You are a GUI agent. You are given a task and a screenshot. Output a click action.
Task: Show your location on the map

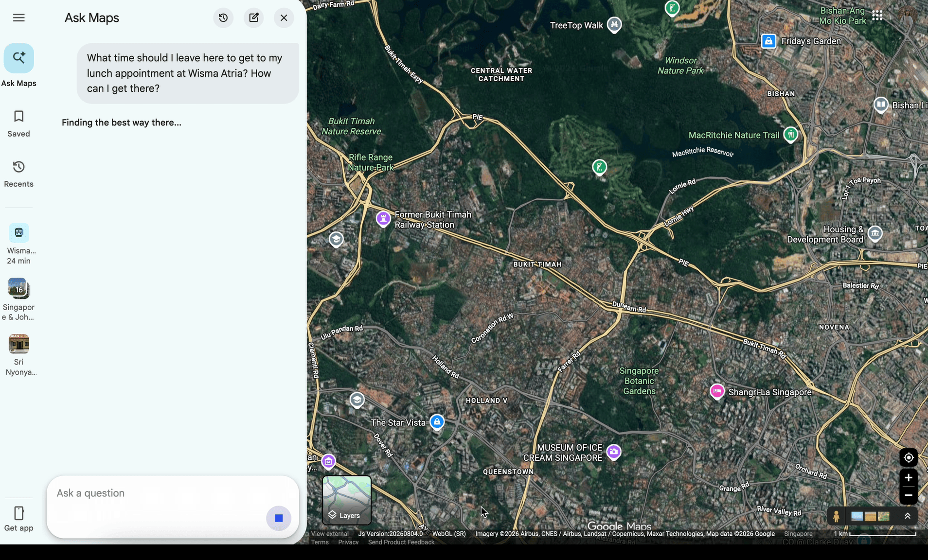click(x=909, y=457)
